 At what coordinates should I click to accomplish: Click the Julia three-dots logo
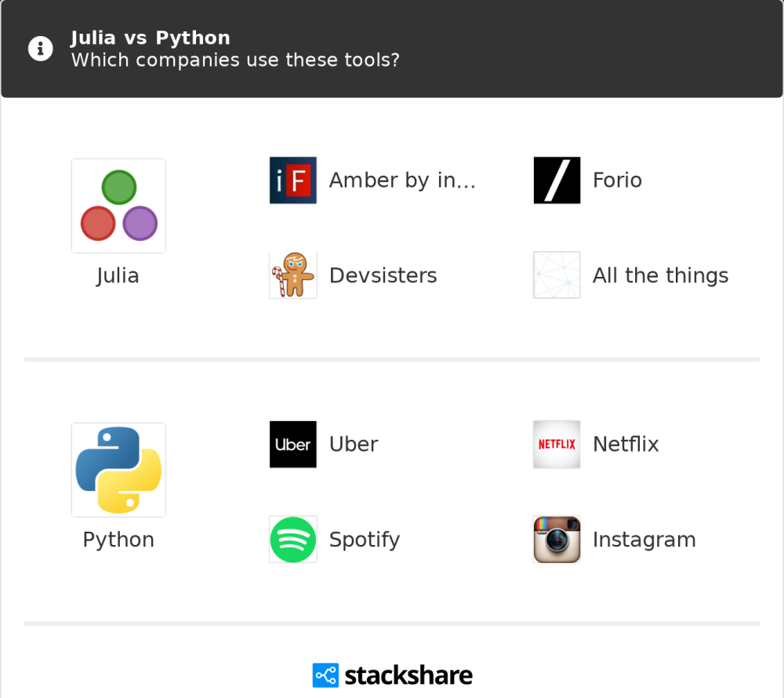pyautogui.click(x=118, y=205)
